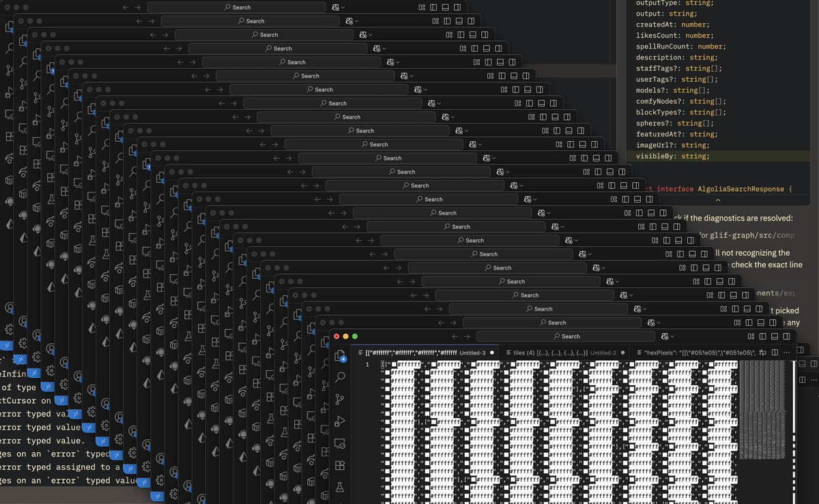
Task: Open Source Control in the front window's activity bar
Action: pyautogui.click(x=340, y=399)
